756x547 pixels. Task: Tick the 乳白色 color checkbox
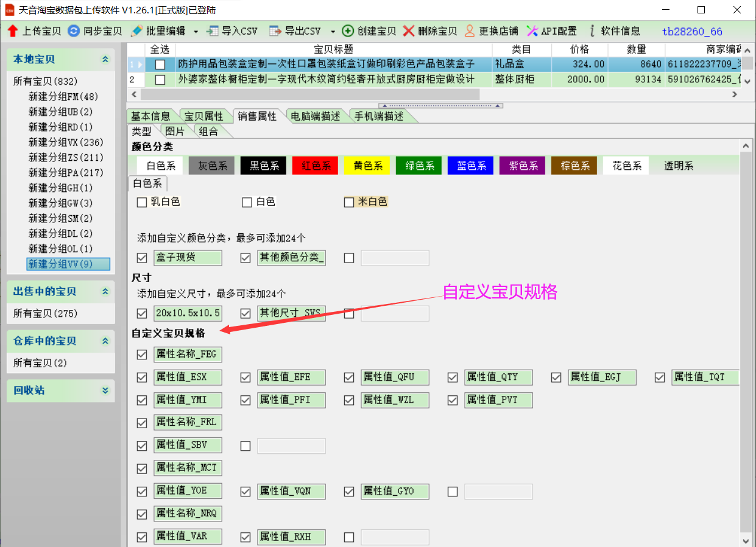[x=142, y=202]
